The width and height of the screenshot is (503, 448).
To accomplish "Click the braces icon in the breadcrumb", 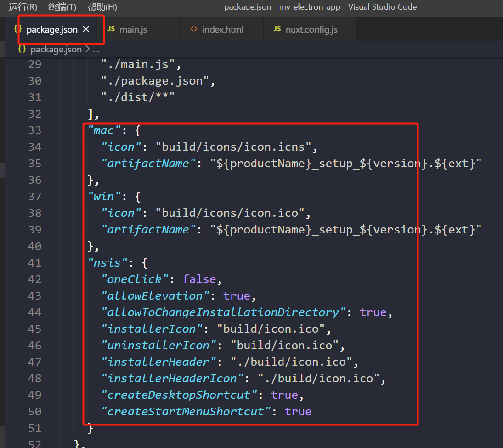I will tap(22, 49).
